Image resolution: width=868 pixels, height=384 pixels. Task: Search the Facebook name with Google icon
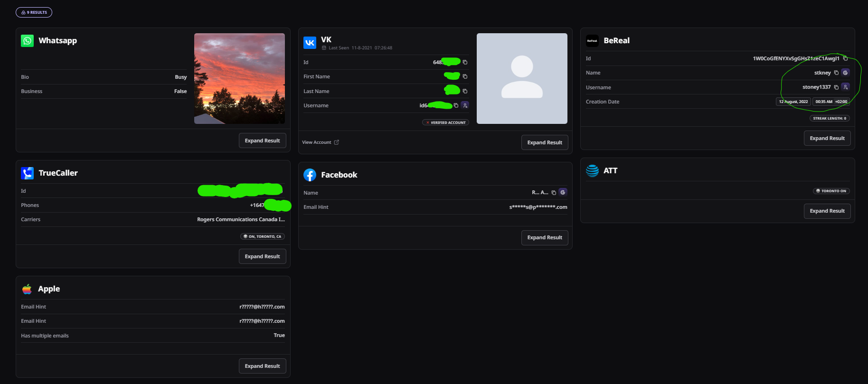click(563, 192)
